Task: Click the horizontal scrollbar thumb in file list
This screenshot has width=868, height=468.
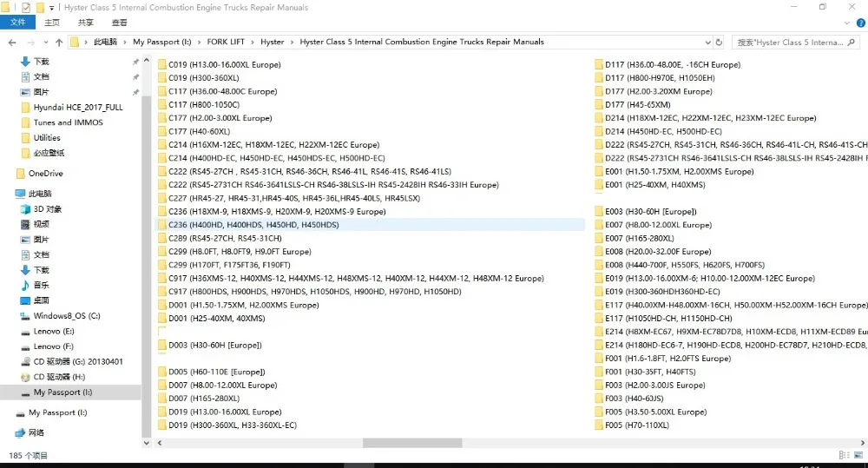Action: click(411, 443)
